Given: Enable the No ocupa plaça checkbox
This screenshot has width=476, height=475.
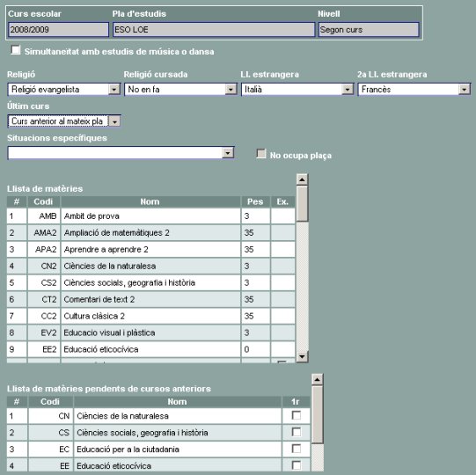Looking at the screenshot, I should pyautogui.click(x=261, y=154).
